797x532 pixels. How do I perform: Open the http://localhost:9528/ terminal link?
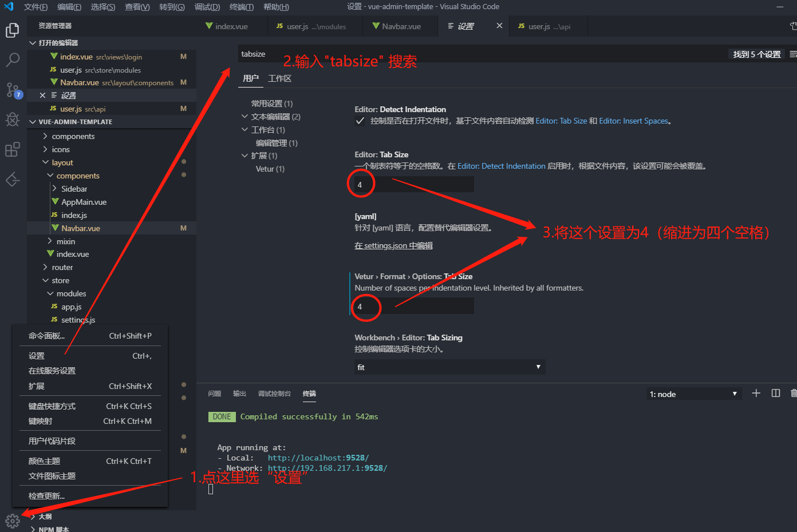tap(318, 458)
